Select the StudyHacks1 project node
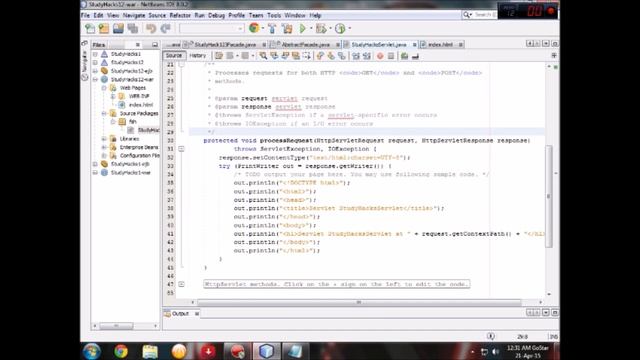Image resolution: width=640 pixels, height=360 pixels. click(x=126, y=54)
